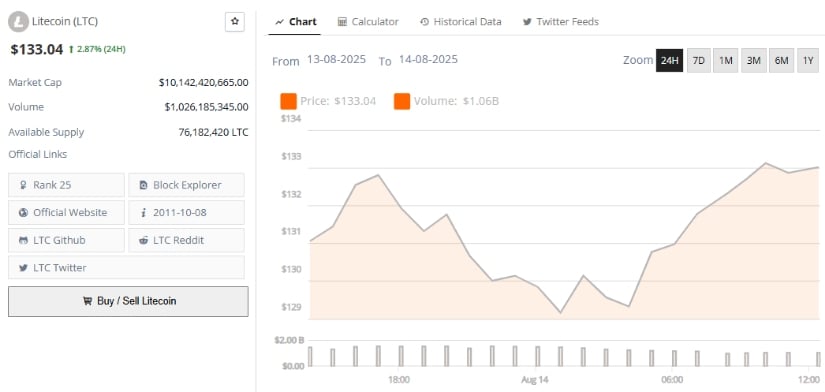Screen dimensions: 825x392
Task: Click the Litecoin logo icon
Action: pyautogui.click(x=18, y=22)
